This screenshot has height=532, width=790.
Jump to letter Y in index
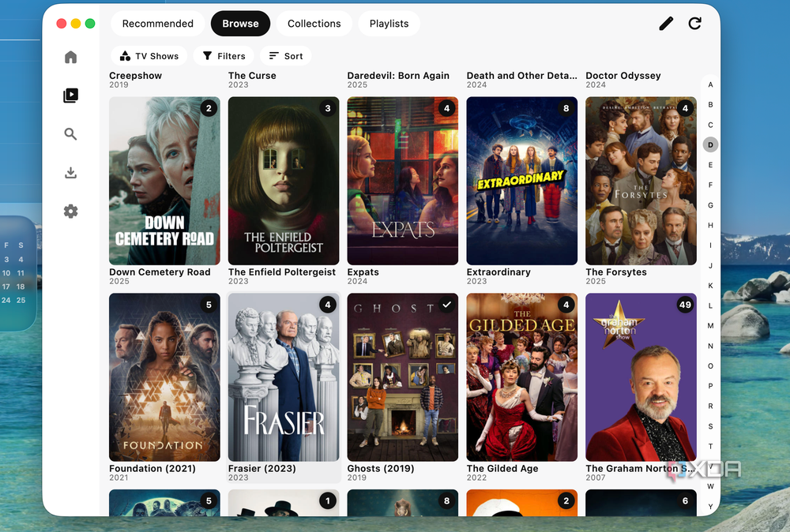[x=710, y=506]
